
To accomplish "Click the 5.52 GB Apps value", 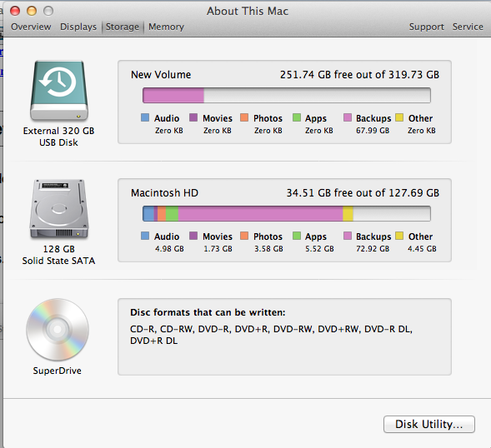I will point(320,249).
